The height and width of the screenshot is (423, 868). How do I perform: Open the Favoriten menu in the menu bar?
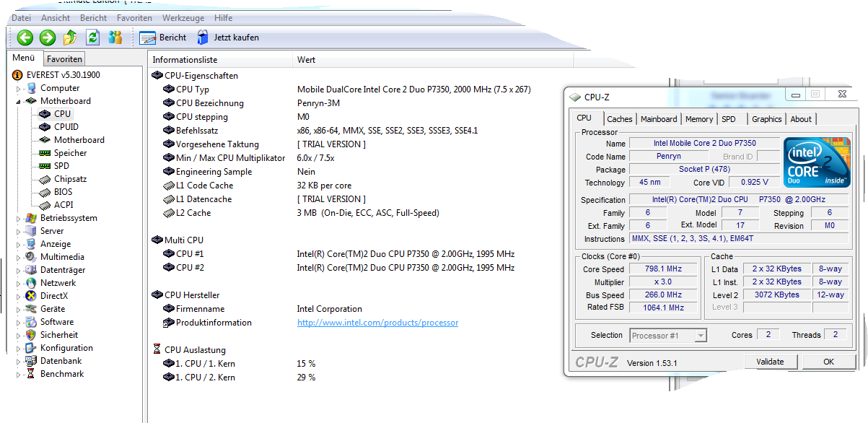pyautogui.click(x=134, y=18)
